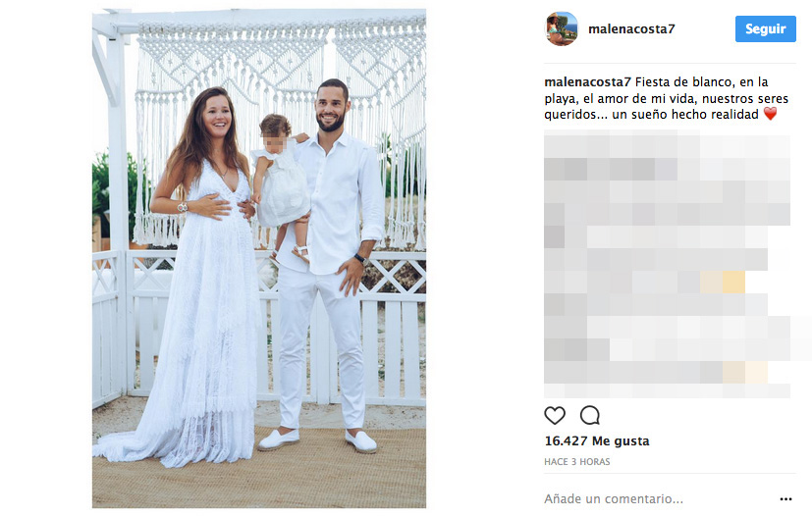The image size is (812, 517).
Task: Open comments via the speech bubble icon
Action: (590, 415)
